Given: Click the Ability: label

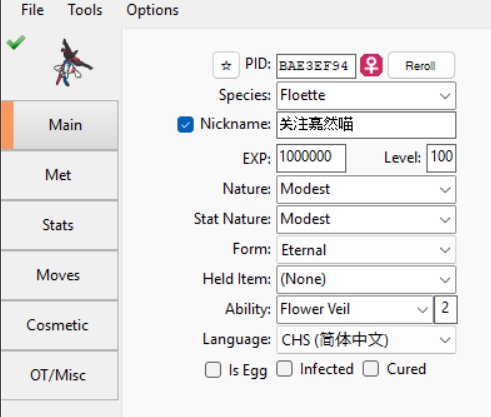Looking at the screenshot, I should [248, 309].
